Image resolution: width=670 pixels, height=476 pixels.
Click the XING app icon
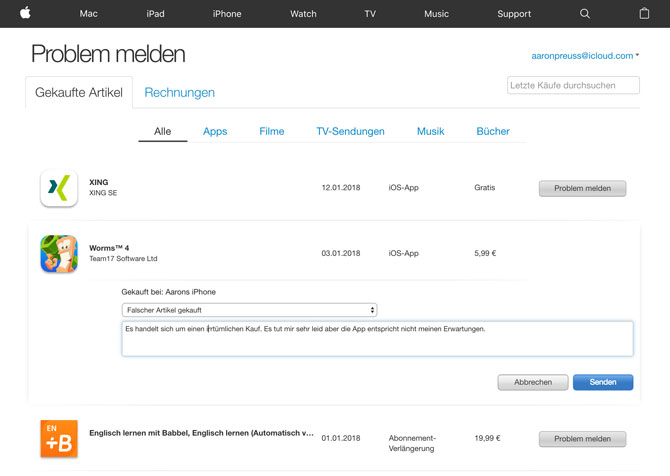tap(59, 188)
